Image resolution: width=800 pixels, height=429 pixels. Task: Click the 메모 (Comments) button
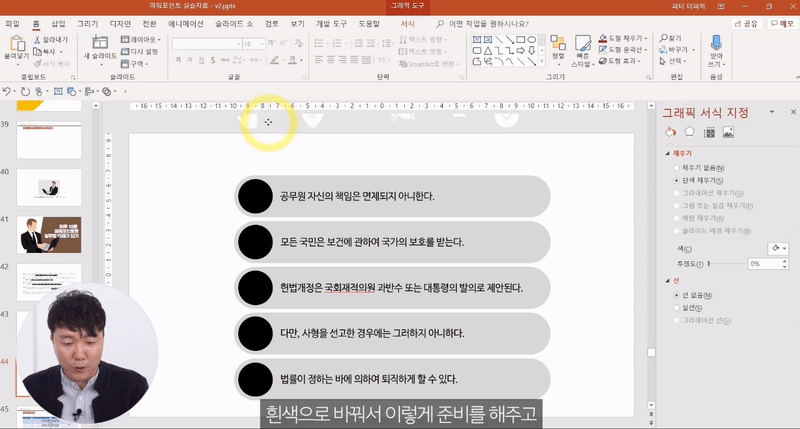(x=782, y=24)
